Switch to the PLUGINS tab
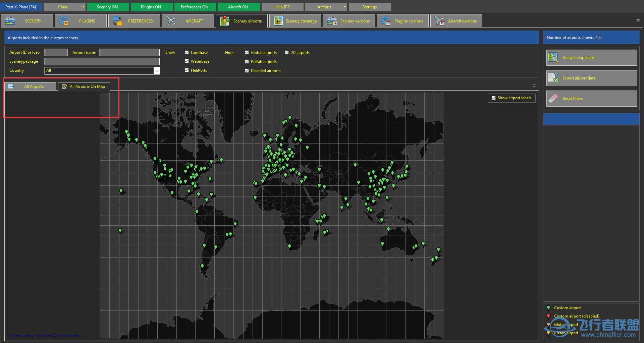 point(81,21)
